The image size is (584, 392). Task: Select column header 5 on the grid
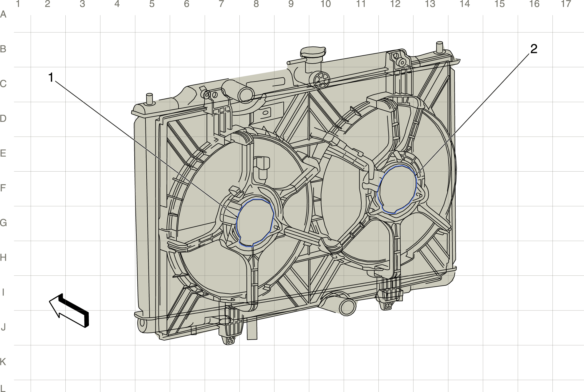coord(152,4)
